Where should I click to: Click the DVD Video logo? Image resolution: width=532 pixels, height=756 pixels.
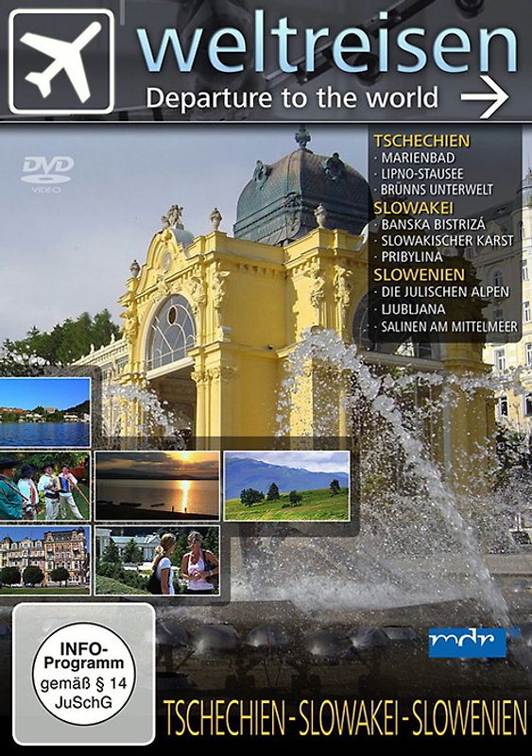click(47, 174)
